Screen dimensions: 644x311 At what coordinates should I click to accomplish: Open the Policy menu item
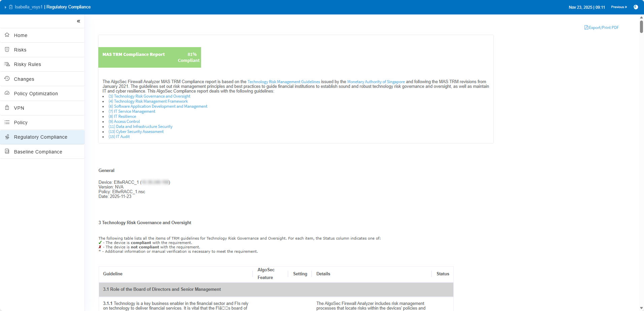coord(21,123)
